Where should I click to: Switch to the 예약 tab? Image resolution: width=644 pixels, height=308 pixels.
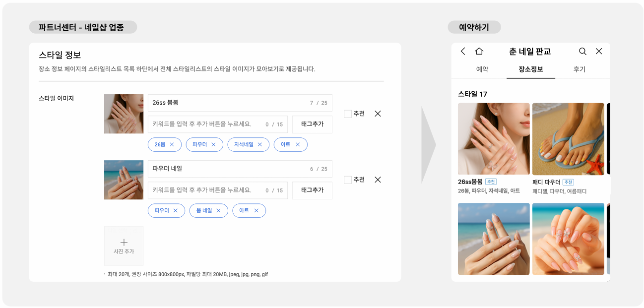coord(482,69)
